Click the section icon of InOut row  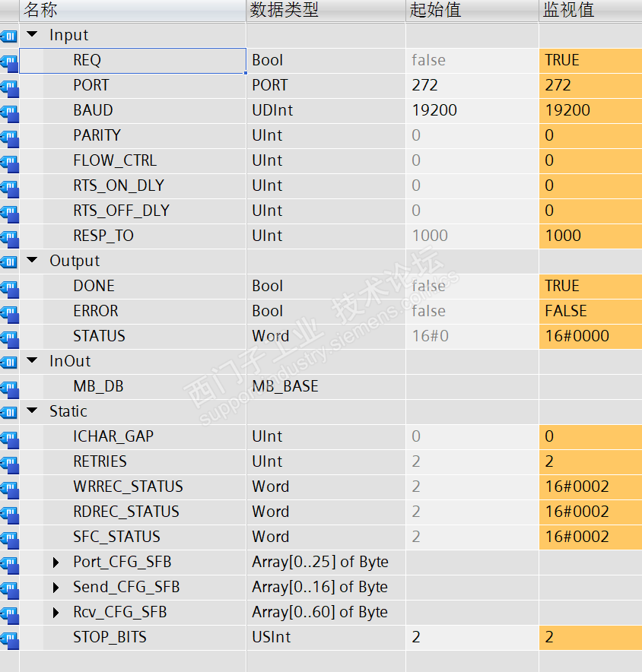(9, 362)
